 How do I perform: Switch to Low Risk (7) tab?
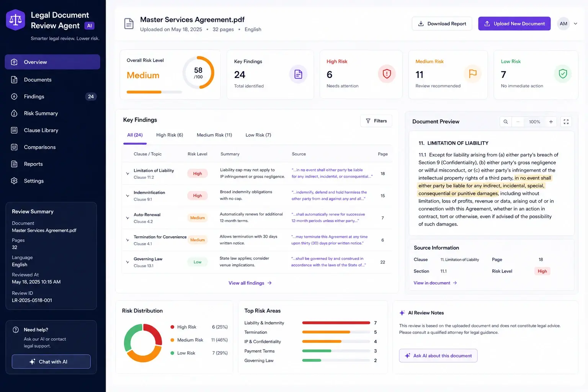(258, 135)
